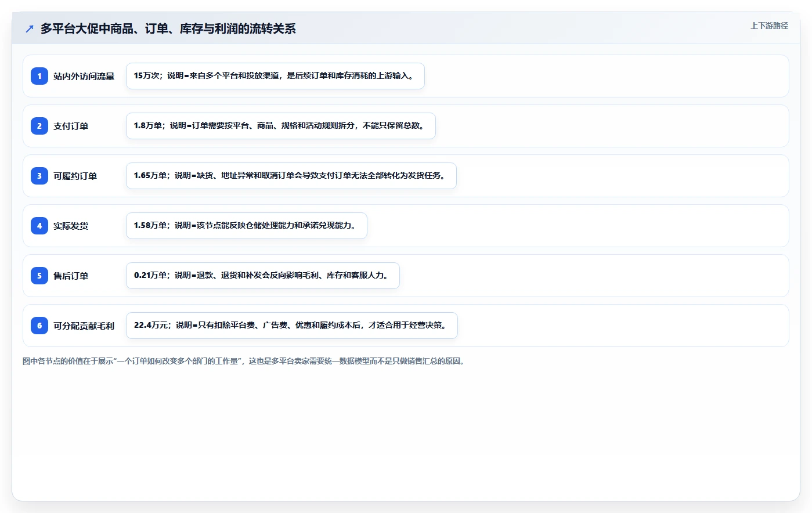The width and height of the screenshot is (812, 513).
Task: Click the 可履约订单 node label
Action: click(x=75, y=176)
